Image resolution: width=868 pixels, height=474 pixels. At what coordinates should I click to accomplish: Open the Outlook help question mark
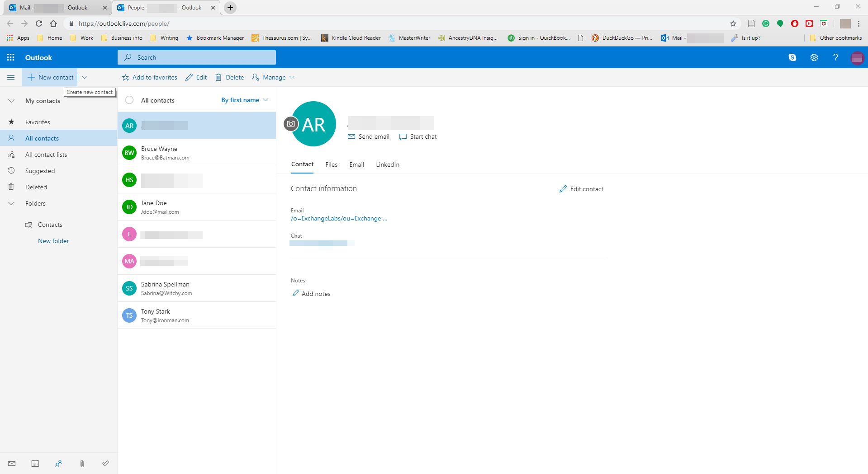pos(835,57)
